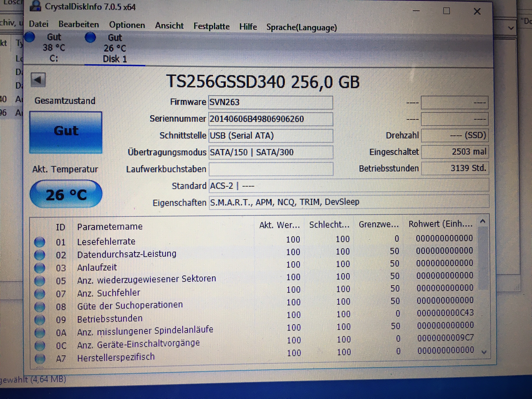
Task: Click status dot for wiederzugewiesener Sektoren row
Action: point(40,281)
